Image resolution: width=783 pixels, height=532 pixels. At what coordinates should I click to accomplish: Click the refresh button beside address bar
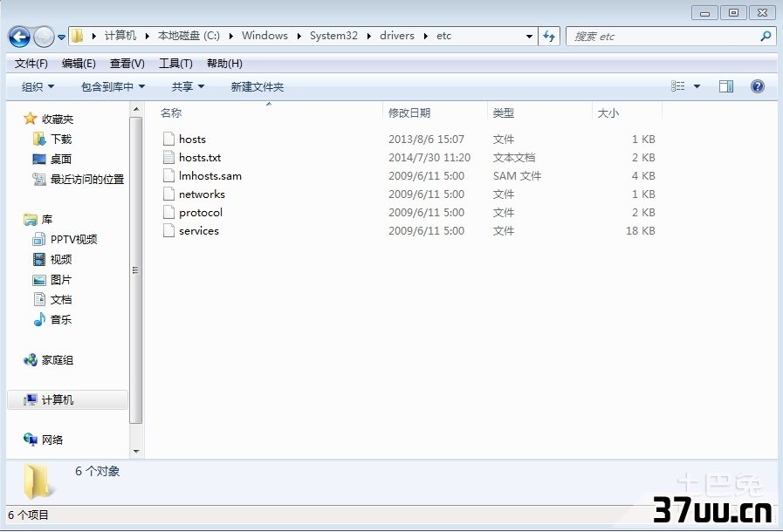click(549, 36)
